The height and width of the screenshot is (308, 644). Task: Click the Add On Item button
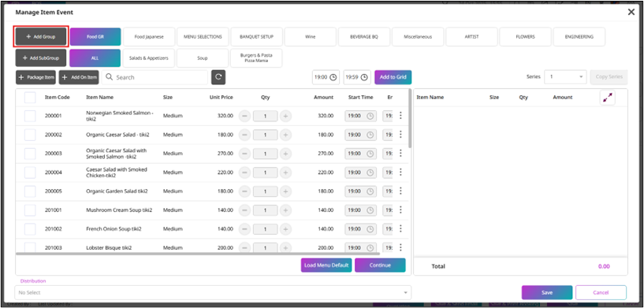click(79, 77)
